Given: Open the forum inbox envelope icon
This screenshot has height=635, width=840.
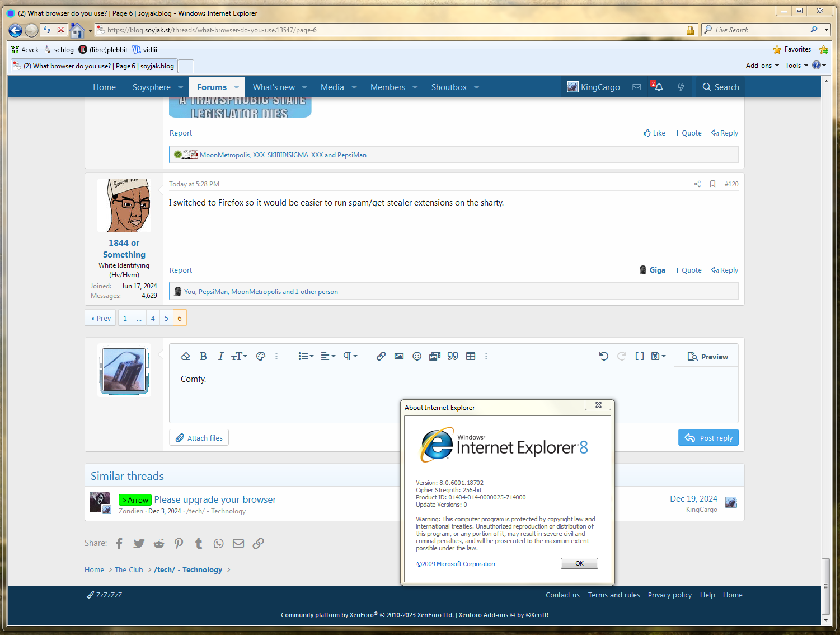Looking at the screenshot, I should (x=637, y=87).
